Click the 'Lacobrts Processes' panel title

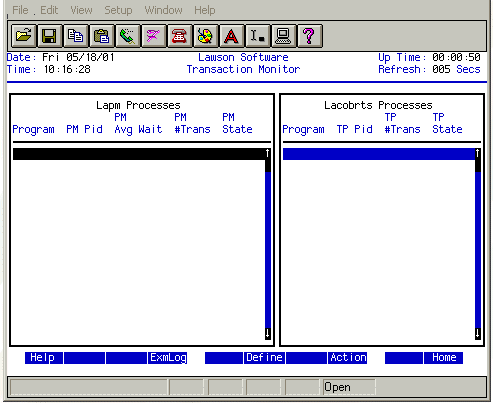(x=378, y=105)
